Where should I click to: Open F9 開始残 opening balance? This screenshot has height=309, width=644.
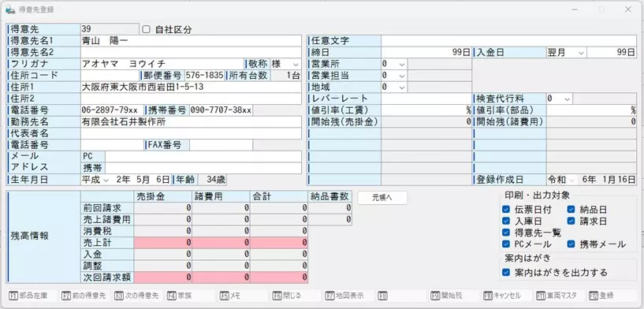[454, 296]
